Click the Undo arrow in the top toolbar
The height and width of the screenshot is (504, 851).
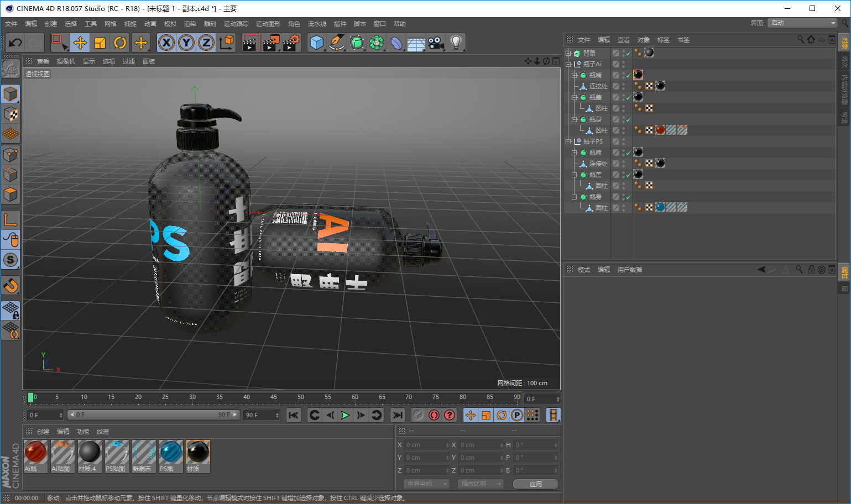click(x=15, y=43)
